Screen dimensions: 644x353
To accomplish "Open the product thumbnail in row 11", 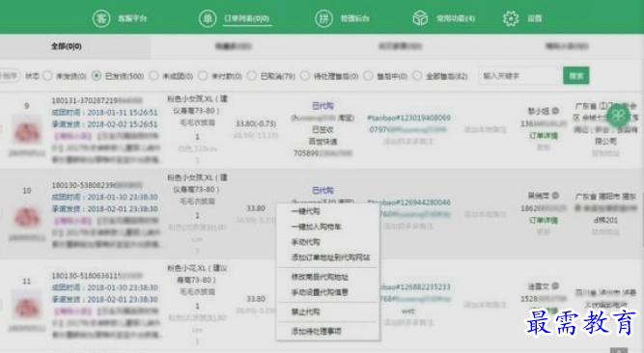I will 27,306.
